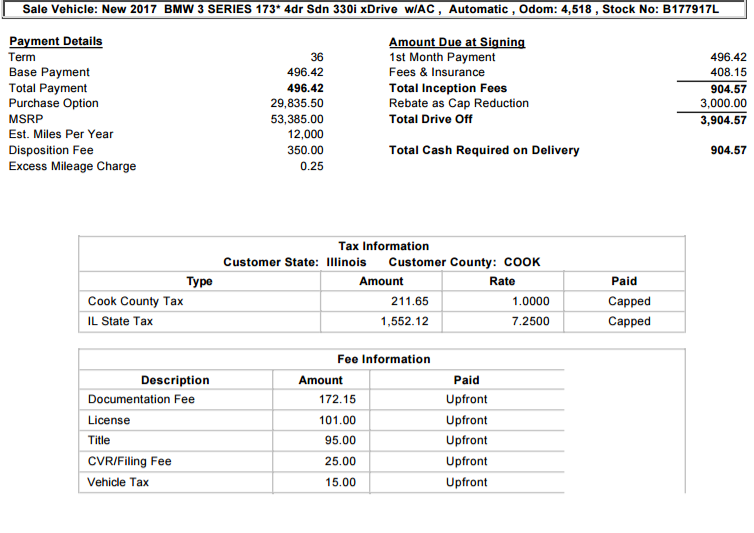This screenshot has width=754, height=533.
Task: Select the Payment Details heading
Action: 56,41
